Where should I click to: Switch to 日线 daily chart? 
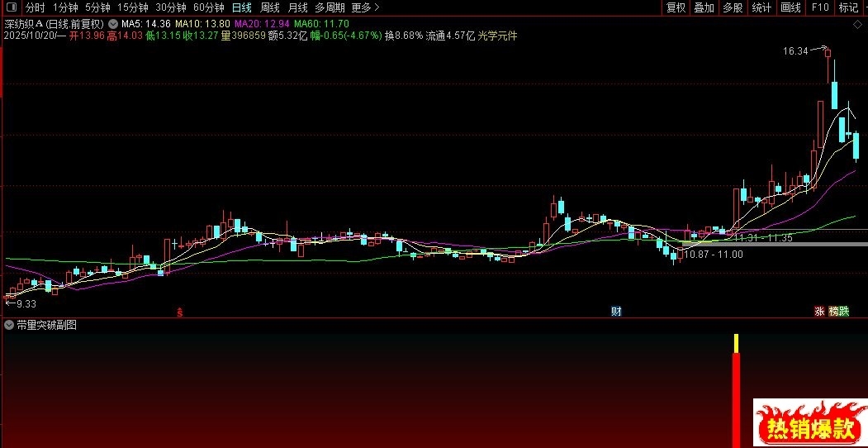pos(241,7)
